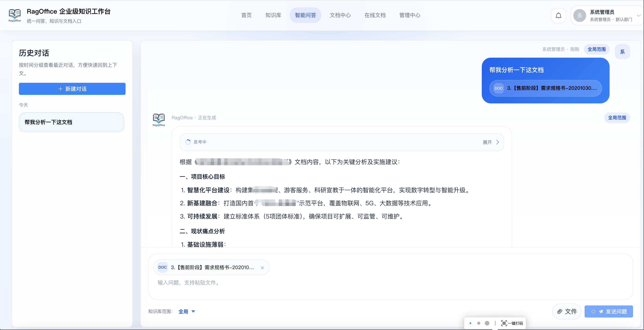Click the 系 avatar next to the user message
Viewport: 644px width, 330px height.
coord(622,51)
